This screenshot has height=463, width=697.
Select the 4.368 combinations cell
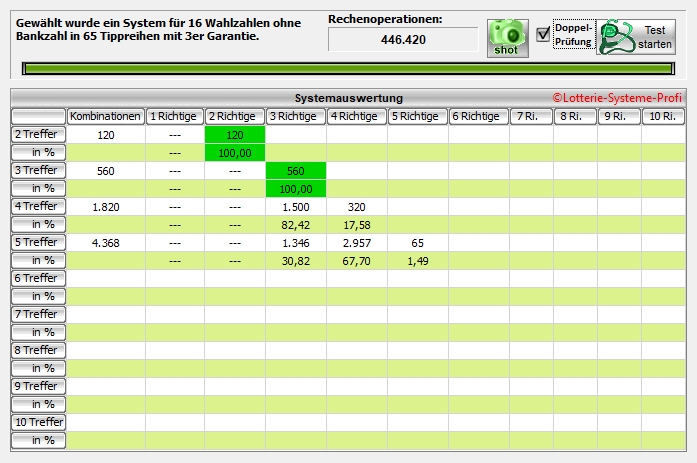coord(106,242)
